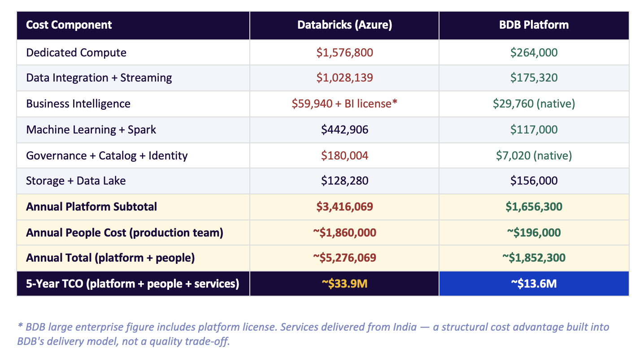Click the Data Integration + Streaming row

click(x=99, y=78)
